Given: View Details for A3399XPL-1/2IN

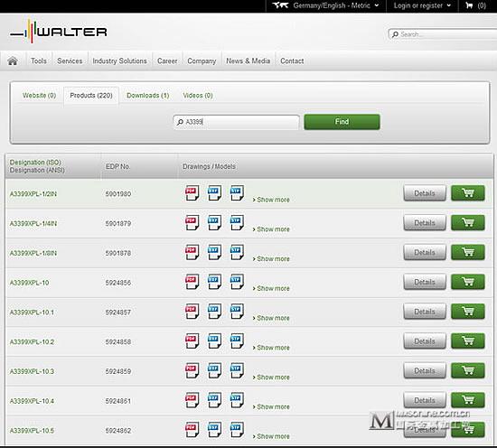Looking at the screenshot, I should pos(425,193).
